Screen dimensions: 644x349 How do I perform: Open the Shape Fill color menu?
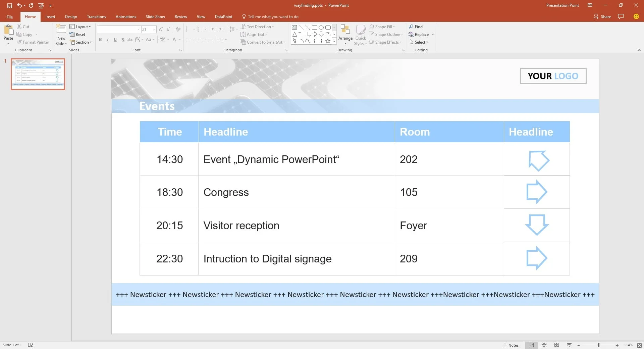point(382,27)
